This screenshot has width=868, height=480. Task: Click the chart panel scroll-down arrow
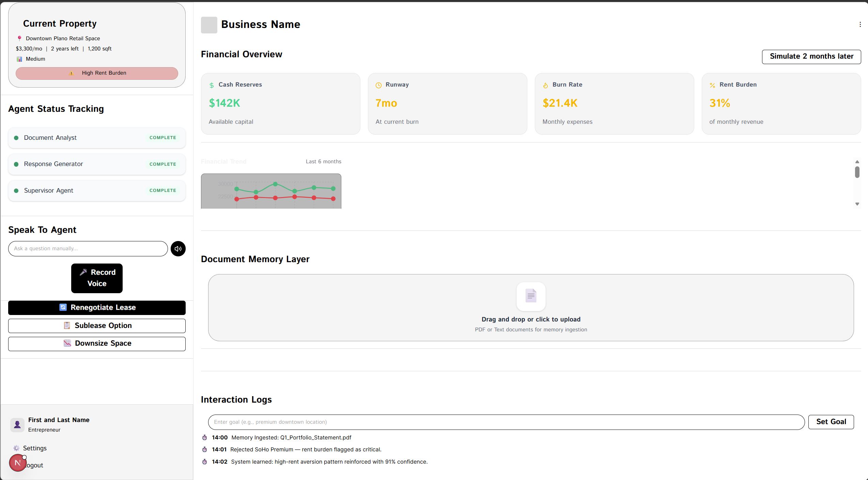coord(857,204)
